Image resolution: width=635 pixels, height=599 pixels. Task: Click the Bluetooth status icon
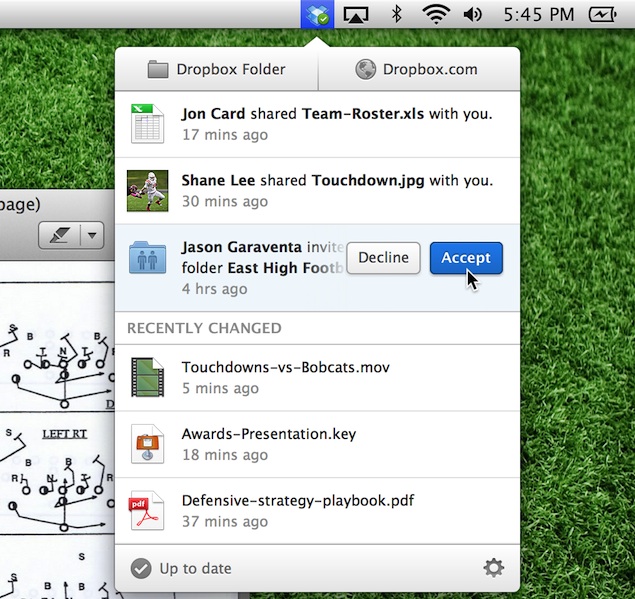(x=396, y=14)
